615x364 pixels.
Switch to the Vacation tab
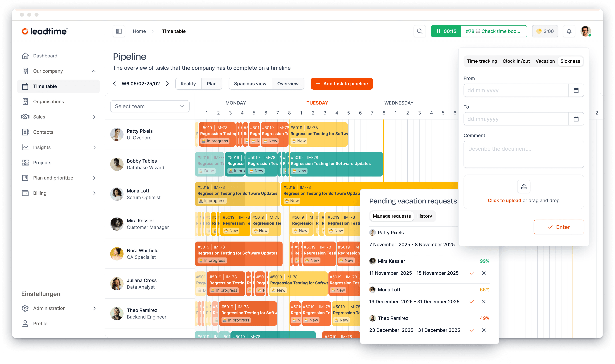545,61
